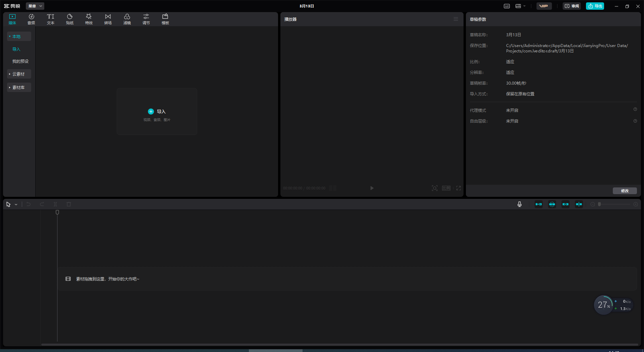Select 我的预设 in the sidebar

[x=20, y=61]
